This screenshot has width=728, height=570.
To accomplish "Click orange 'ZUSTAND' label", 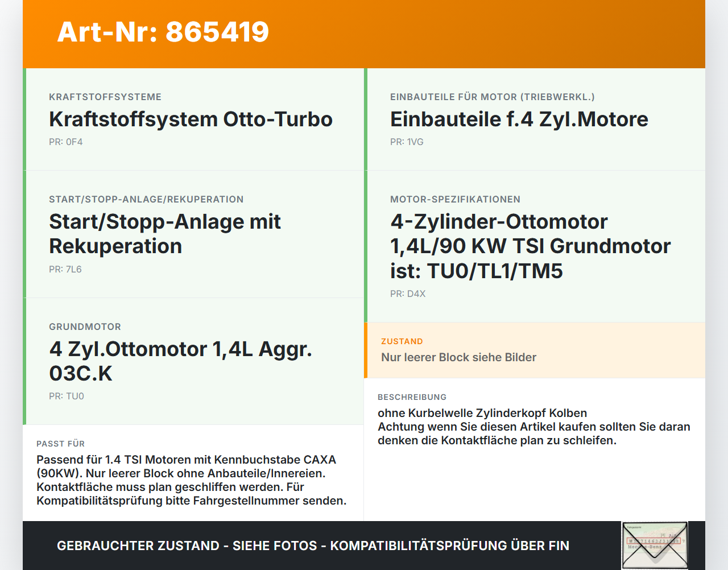I will (x=402, y=341).
